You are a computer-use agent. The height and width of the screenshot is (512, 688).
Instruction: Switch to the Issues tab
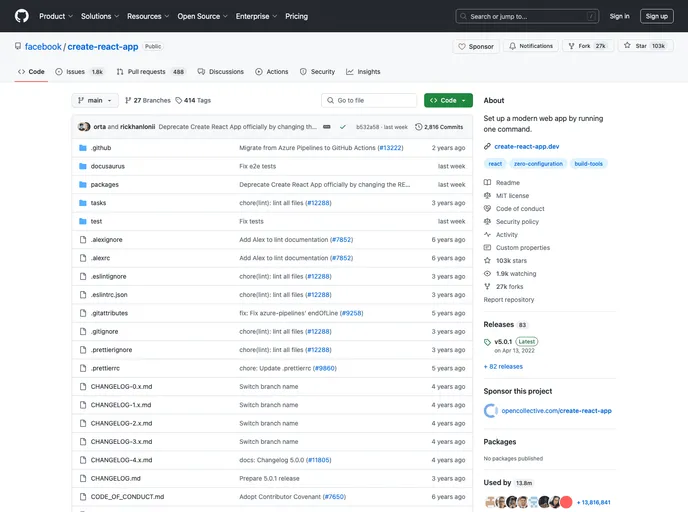79,72
